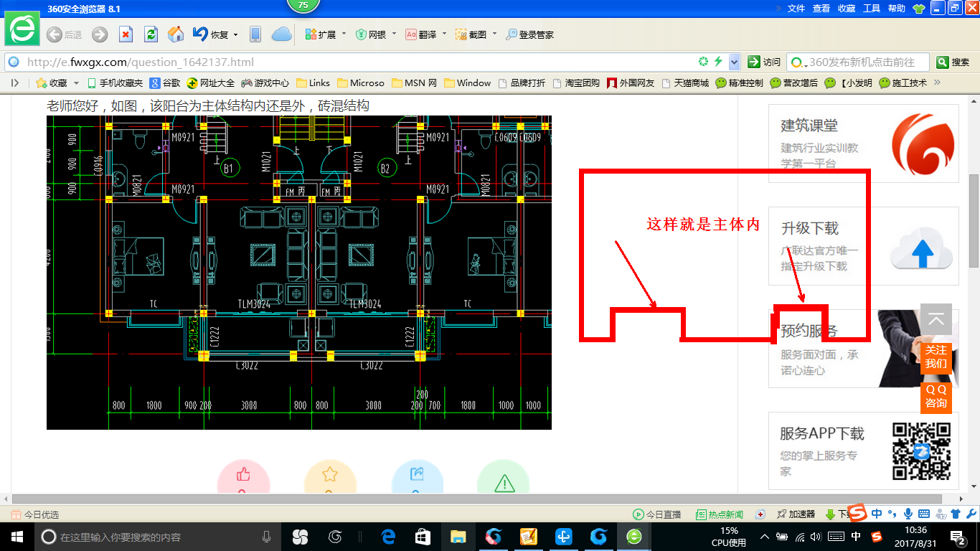Open the 服务APP下载 card
The image size is (980, 551).
point(864,451)
